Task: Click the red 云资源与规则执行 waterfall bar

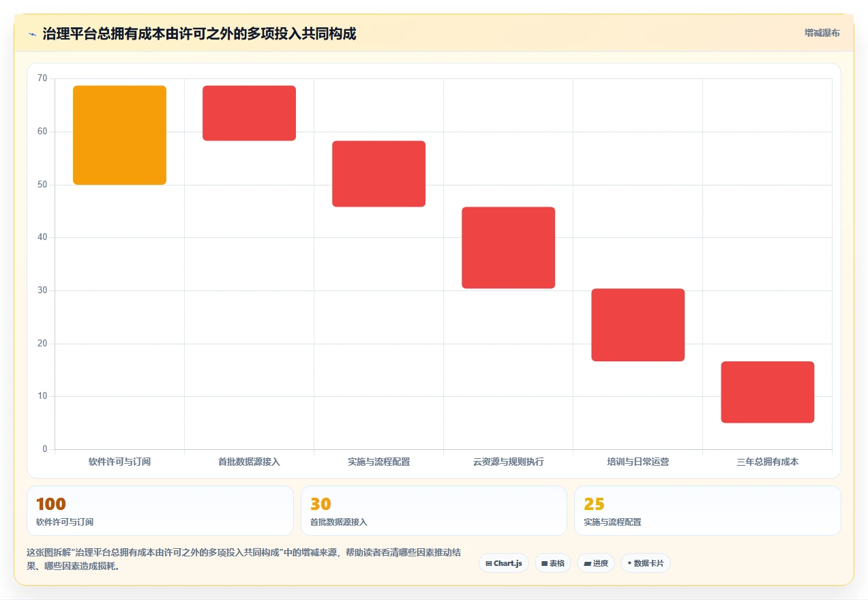Action: point(508,247)
